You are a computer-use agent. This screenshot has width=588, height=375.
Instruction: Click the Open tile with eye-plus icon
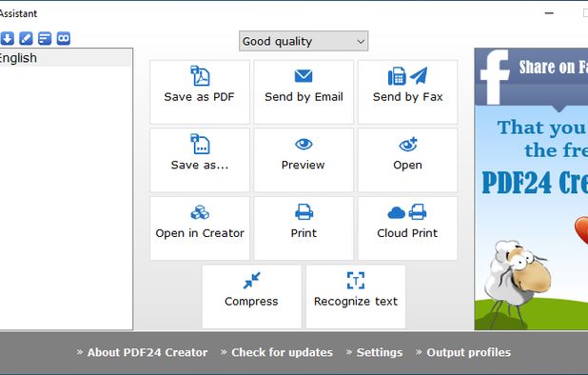(407, 160)
